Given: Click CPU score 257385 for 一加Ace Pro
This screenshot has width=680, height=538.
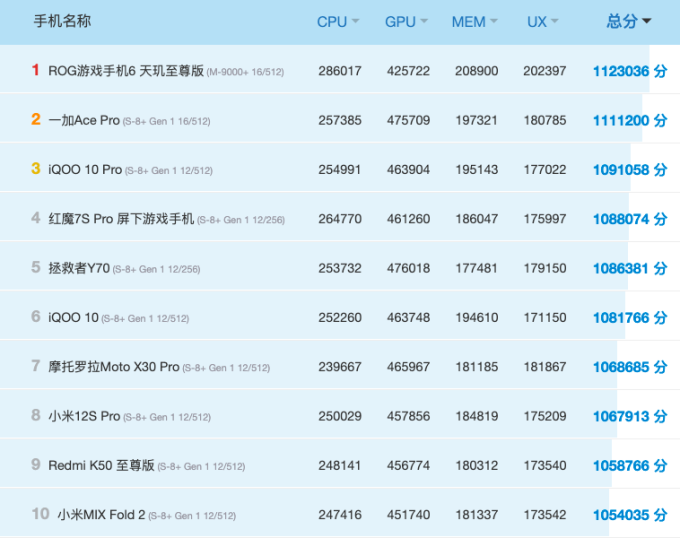Looking at the screenshot, I should pyautogui.click(x=340, y=120).
